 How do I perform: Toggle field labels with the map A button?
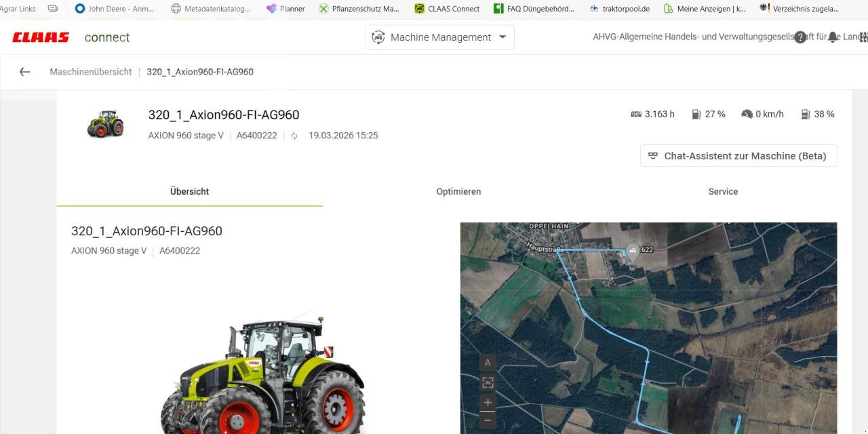[487, 363]
